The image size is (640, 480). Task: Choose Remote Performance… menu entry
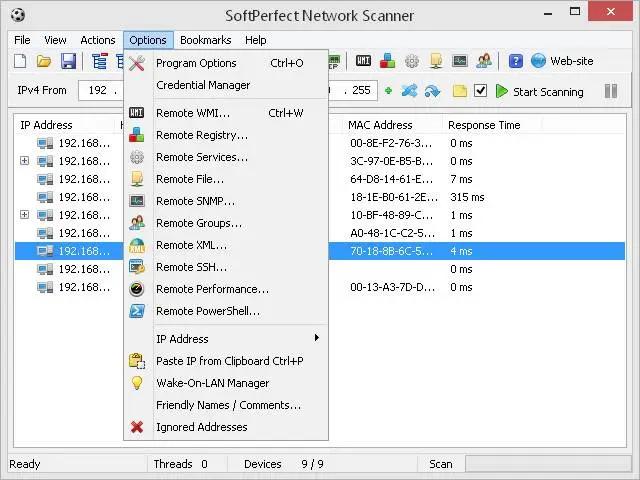click(226, 289)
